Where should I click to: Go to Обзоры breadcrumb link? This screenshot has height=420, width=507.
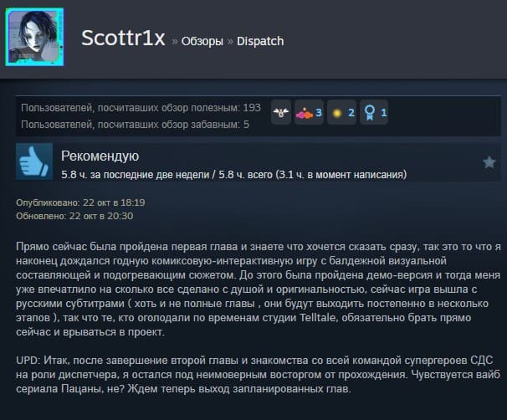[202, 41]
